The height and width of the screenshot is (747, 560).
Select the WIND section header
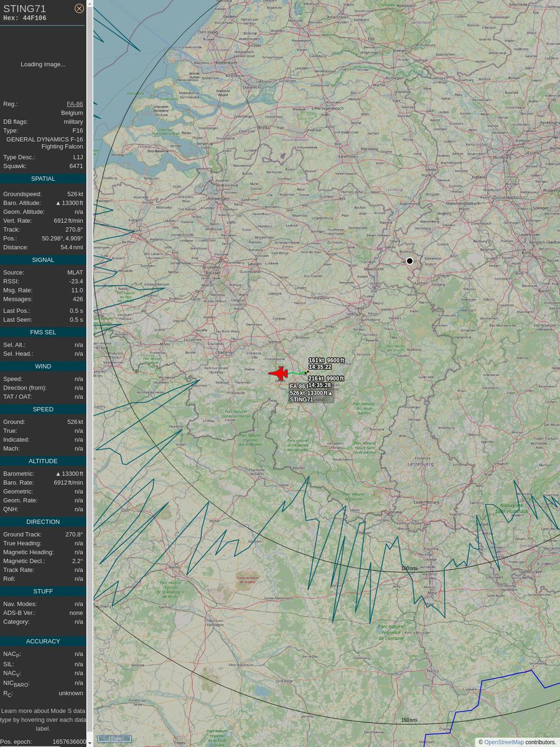(x=42, y=366)
